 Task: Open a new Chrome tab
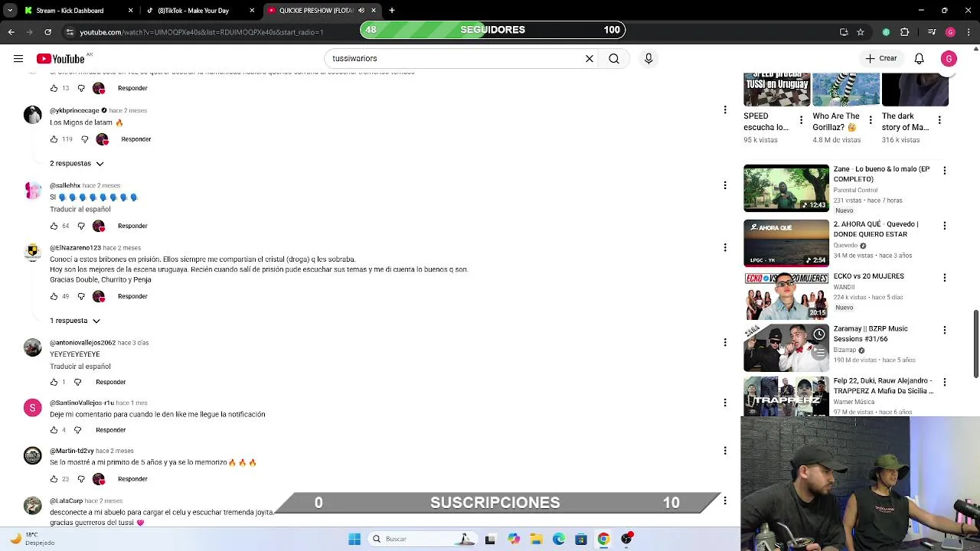[392, 11]
